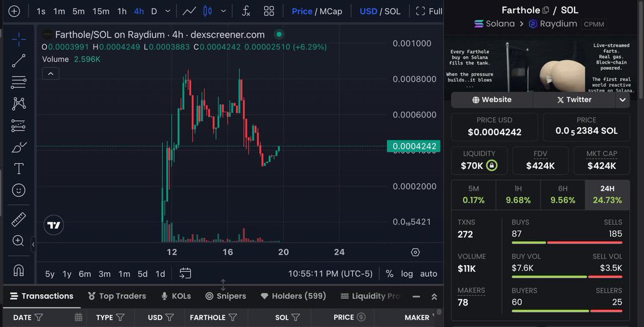Image resolution: width=644 pixels, height=327 pixels.
Task: Open the indicators fx menu
Action: (245, 11)
